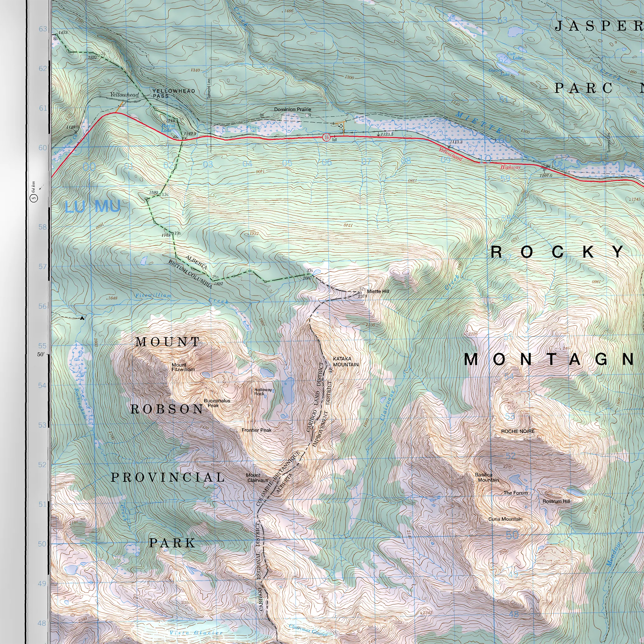Click the Highway 16 route shield
Viewport: 644px width, 644px height.
[326, 137]
